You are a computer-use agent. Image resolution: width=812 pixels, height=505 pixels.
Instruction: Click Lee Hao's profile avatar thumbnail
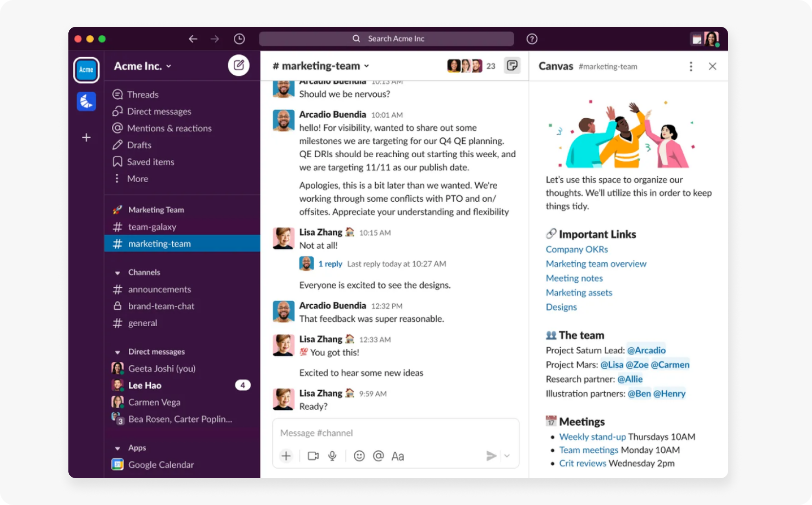117,385
